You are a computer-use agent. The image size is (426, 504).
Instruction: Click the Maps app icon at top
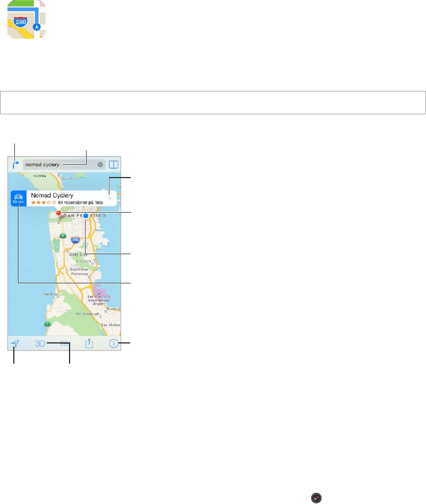pos(27,19)
